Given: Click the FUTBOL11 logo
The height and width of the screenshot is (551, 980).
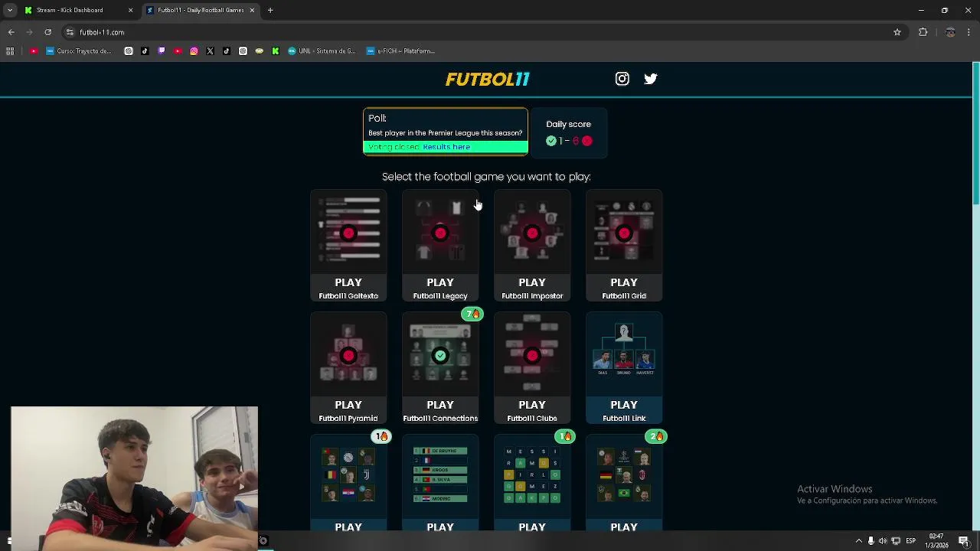Looking at the screenshot, I should pos(488,80).
